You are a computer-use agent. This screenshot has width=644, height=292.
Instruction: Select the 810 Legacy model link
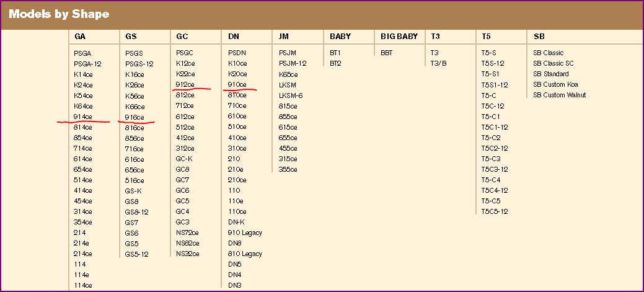point(245,254)
